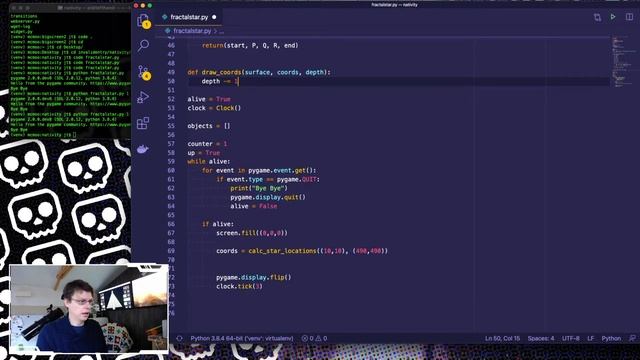Click the 'clock.tick(3)' line
640x360 pixels.
pyautogui.click(x=239, y=287)
